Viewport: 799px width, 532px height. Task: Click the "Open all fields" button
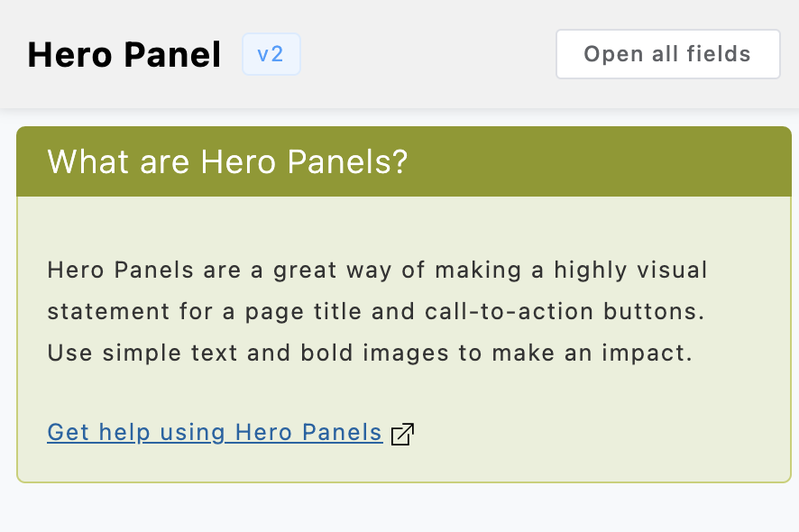[x=667, y=54]
